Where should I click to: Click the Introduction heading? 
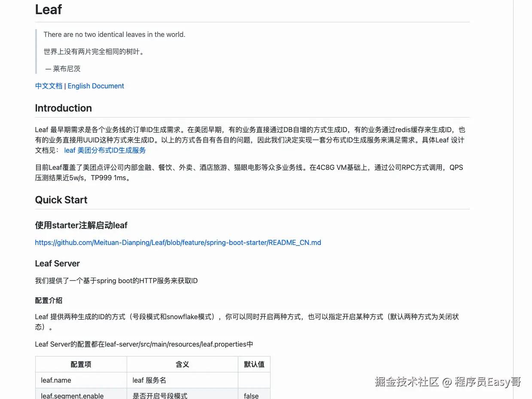(64, 108)
